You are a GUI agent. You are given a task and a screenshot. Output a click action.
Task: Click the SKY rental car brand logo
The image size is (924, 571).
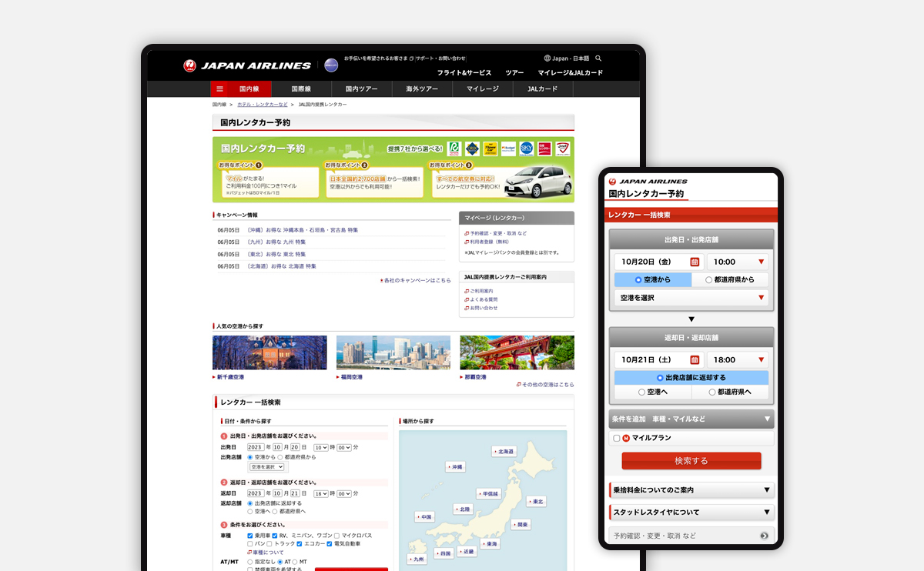pos(527,149)
